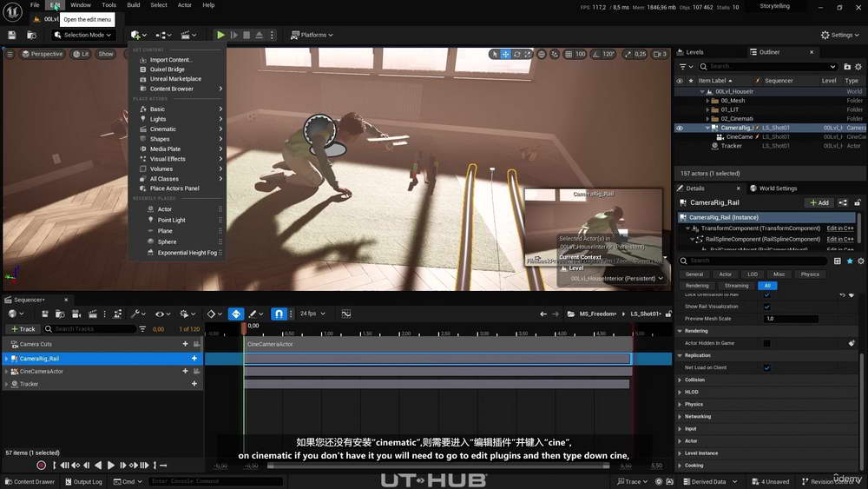Open the Lit view mode button

81,54
